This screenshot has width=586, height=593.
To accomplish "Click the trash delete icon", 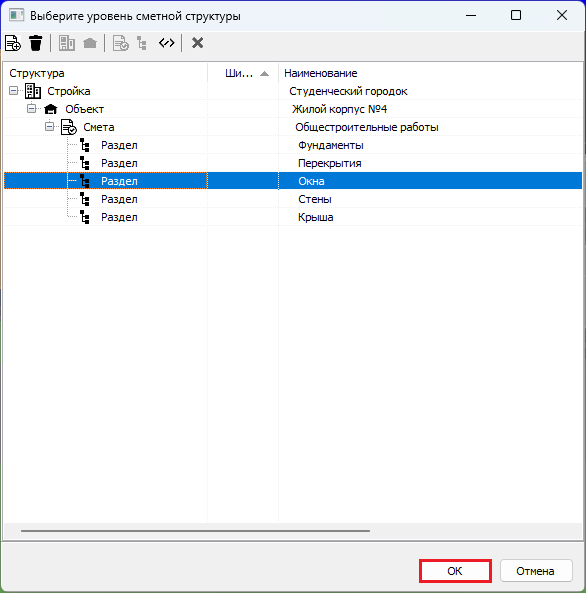I will click(x=36, y=43).
